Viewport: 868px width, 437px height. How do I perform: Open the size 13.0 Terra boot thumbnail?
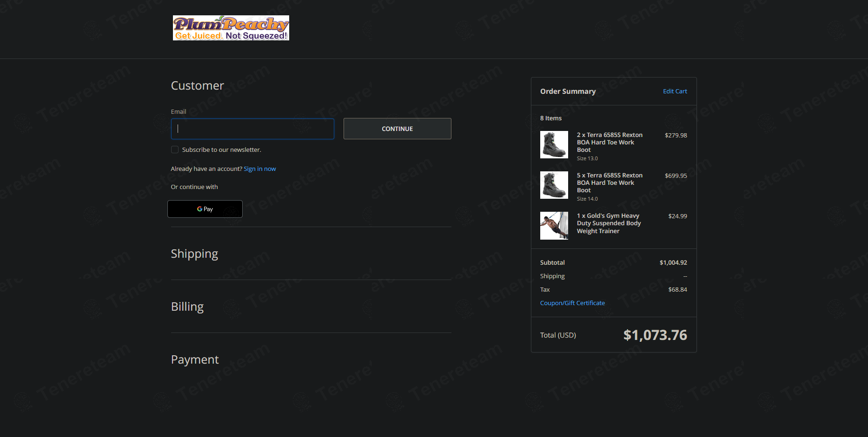click(x=554, y=144)
